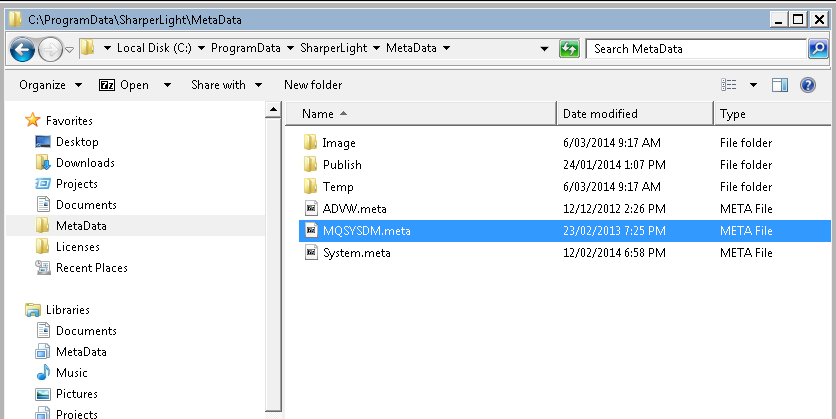Open the Share with menu

[x=227, y=85]
